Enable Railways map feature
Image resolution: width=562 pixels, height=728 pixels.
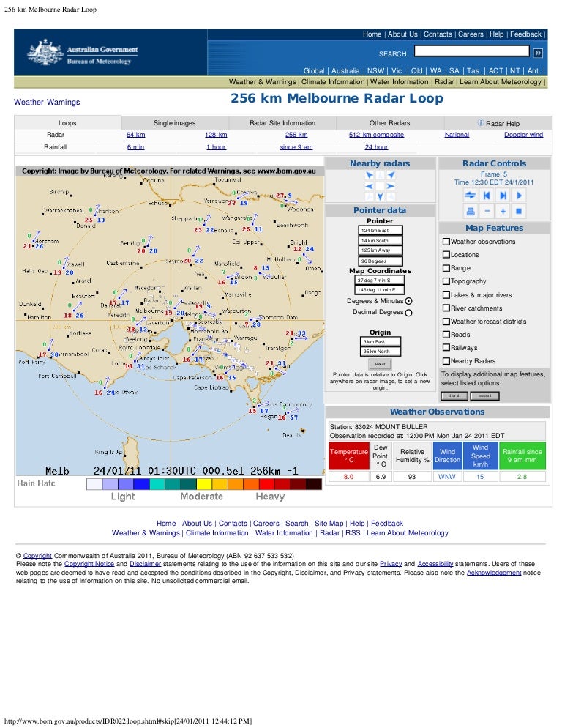[446, 348]
